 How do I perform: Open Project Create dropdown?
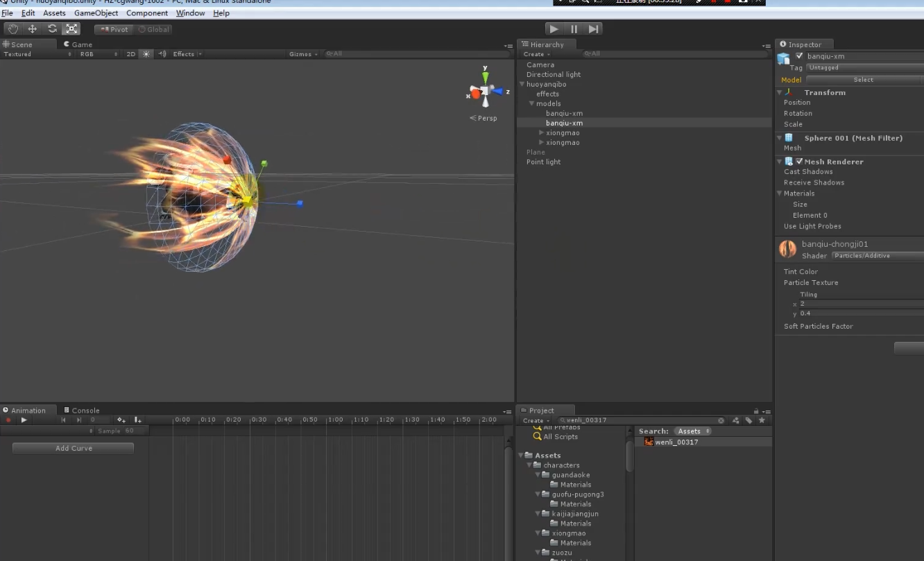click(537, 420)
